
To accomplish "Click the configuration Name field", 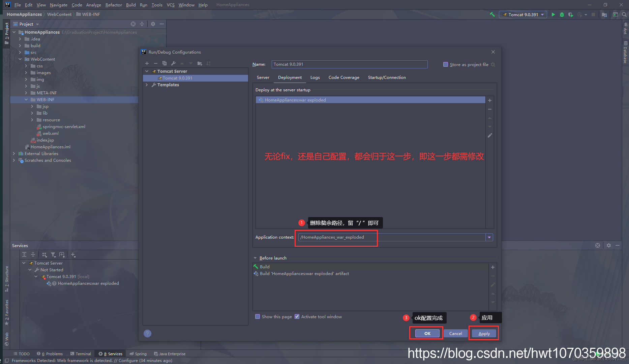I will click(x=350, y=64).
